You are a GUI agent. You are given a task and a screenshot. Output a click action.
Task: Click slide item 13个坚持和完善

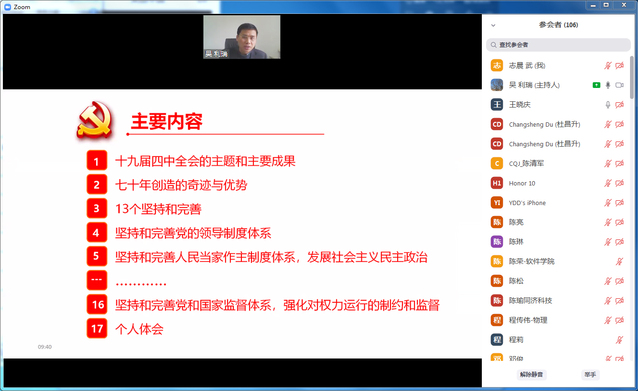158,209
